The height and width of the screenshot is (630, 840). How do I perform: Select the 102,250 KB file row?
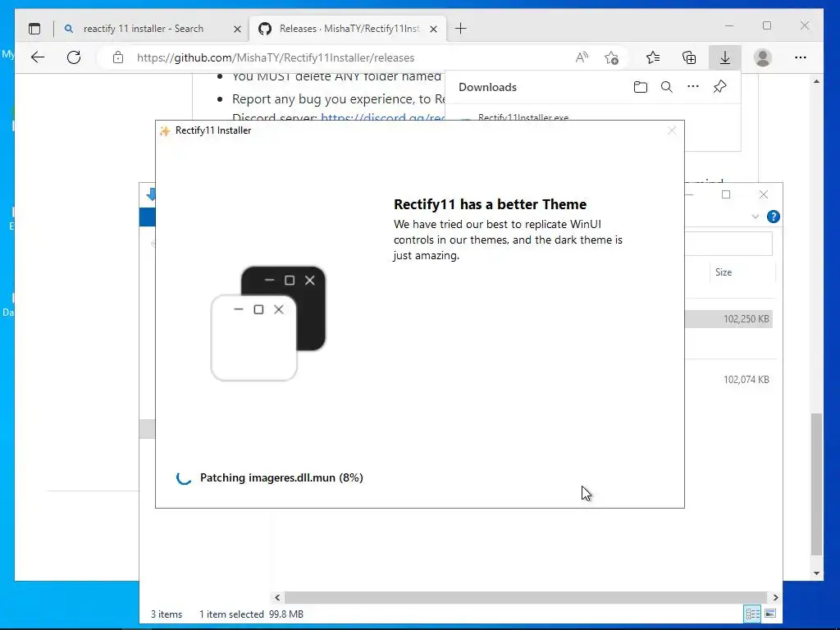pos(728,319)
